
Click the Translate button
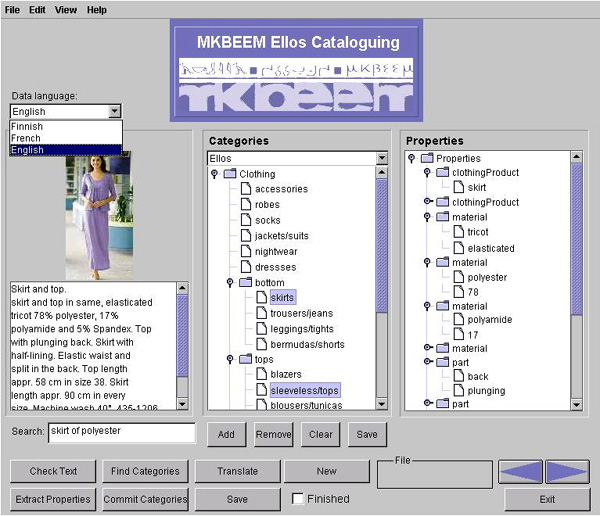click(x=238, y=471)
